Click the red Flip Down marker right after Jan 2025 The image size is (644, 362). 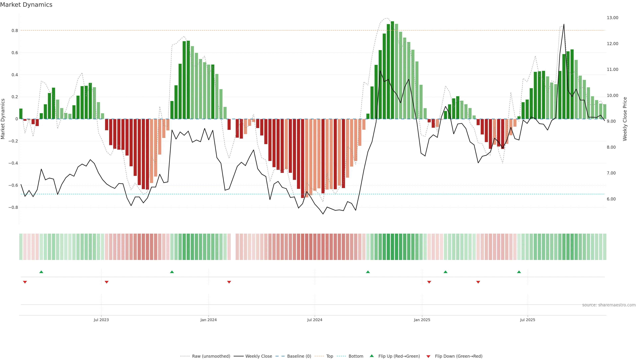point(429,282)
